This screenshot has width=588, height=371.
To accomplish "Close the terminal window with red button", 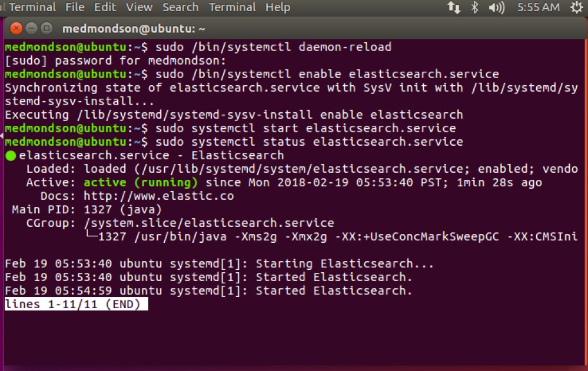I will 16,29.
